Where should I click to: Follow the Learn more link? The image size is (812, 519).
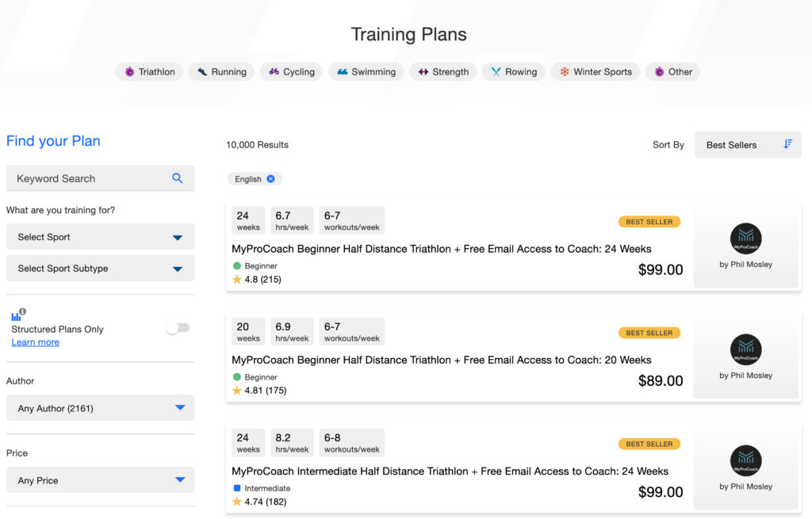click(35, 342)
